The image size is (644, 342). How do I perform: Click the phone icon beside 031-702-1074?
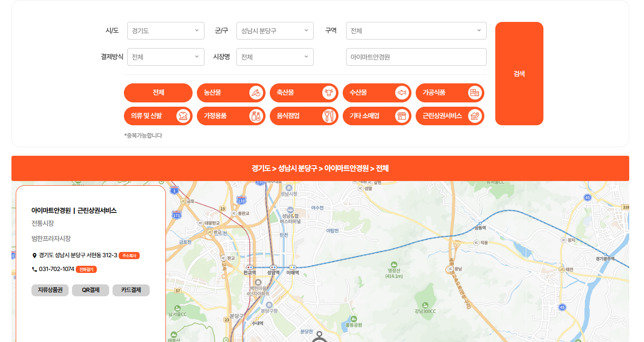(x=34, y=270)
